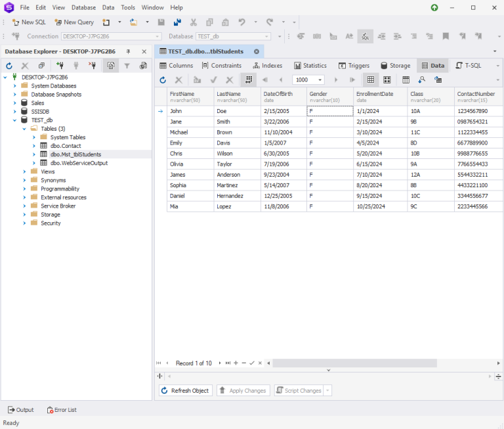Pin the Database Explorer panel
Screen dimensions: 504x429
(x=128, y=51)
